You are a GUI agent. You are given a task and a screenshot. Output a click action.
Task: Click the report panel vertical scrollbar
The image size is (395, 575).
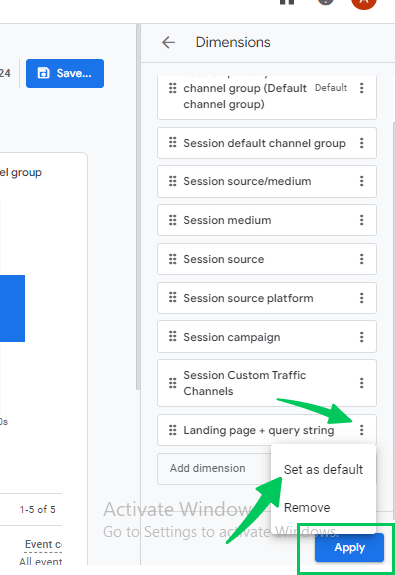point(138,207)
